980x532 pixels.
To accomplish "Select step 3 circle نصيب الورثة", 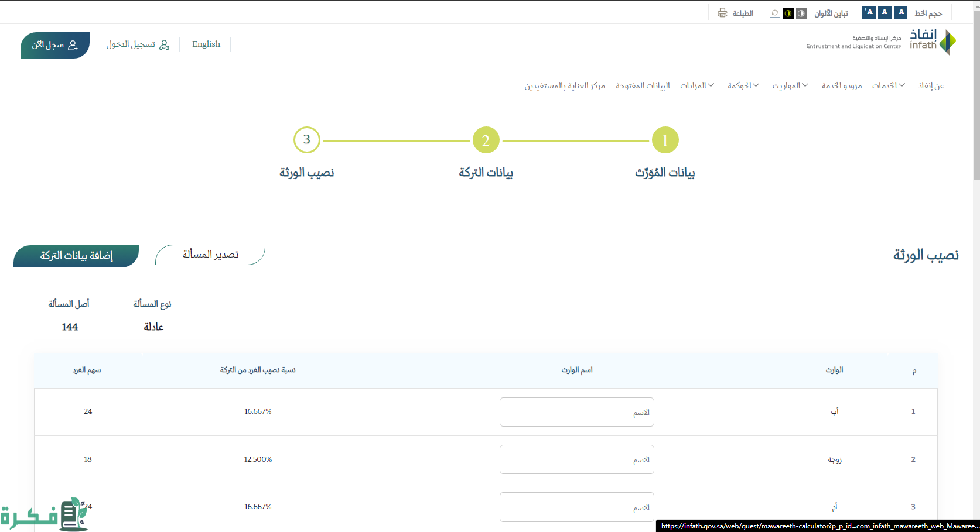I will [x=306, y=140].
